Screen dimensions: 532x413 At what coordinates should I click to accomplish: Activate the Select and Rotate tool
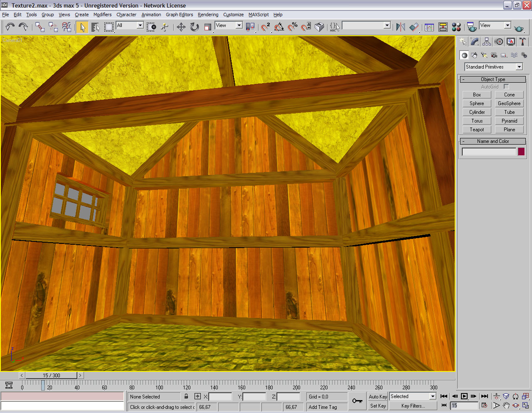tap(194, 27)
